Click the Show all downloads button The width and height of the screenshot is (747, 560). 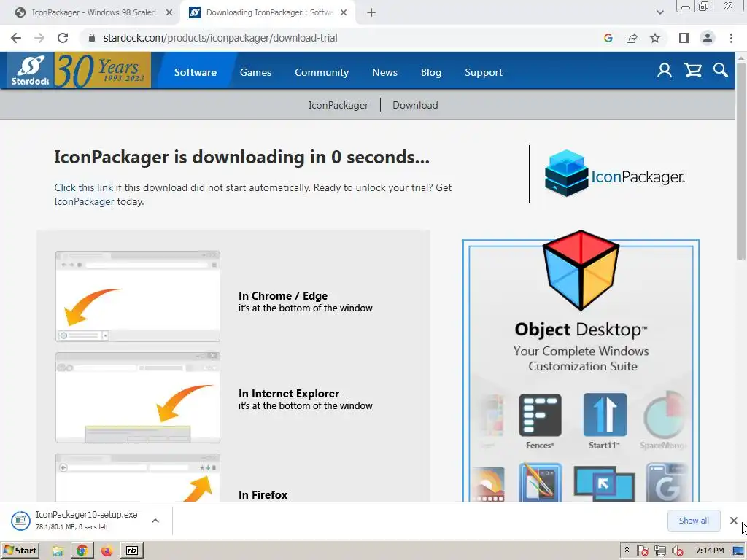click(x=694, y=521)
